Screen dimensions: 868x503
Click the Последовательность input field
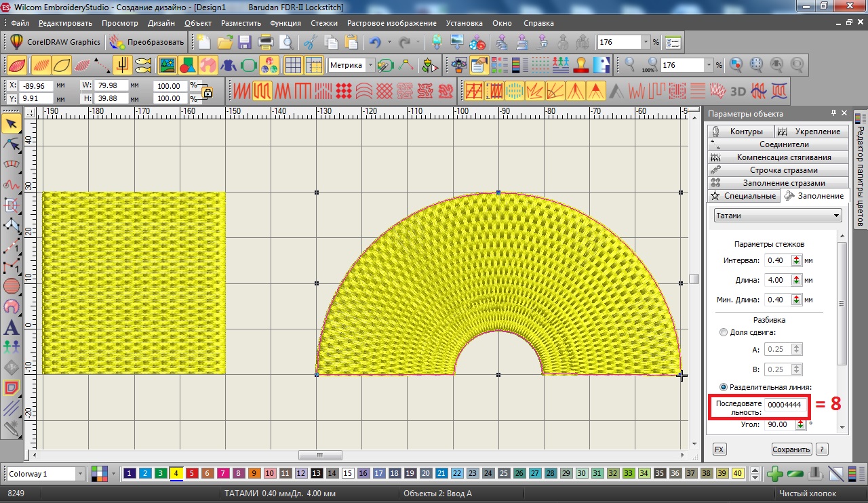pyautogui.click(x=784, y=405)
